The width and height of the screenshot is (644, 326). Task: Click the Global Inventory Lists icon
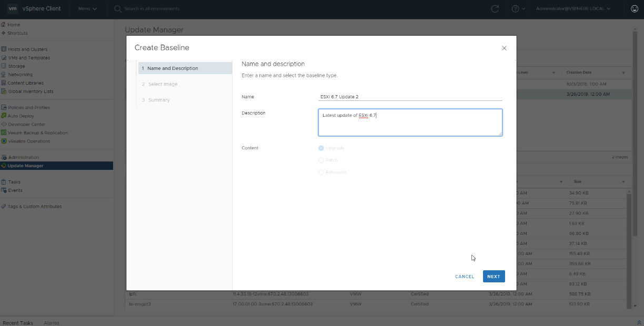pyautogui.click(x=4, y=91)
